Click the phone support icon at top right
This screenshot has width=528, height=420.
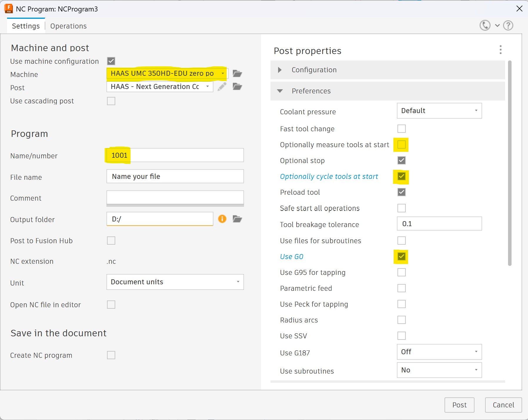485,26
